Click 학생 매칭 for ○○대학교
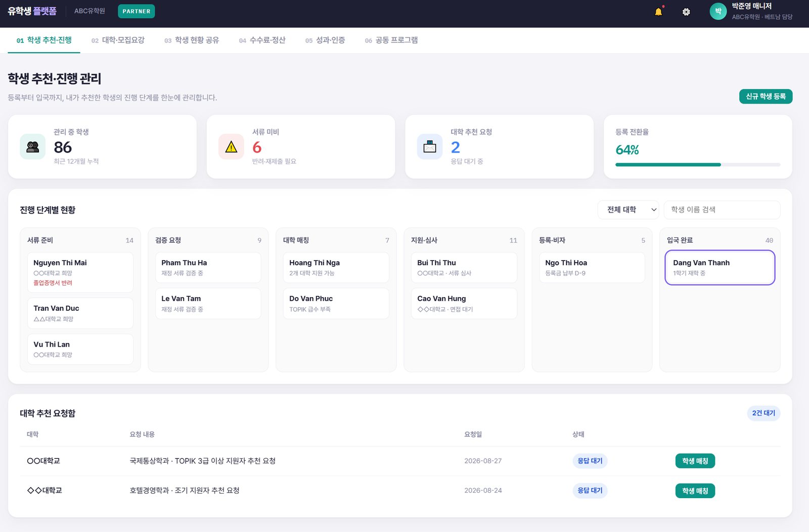Image resolution: width=809 pixels, height=532 pixels. pyautogui.click(x=695, y=461)
